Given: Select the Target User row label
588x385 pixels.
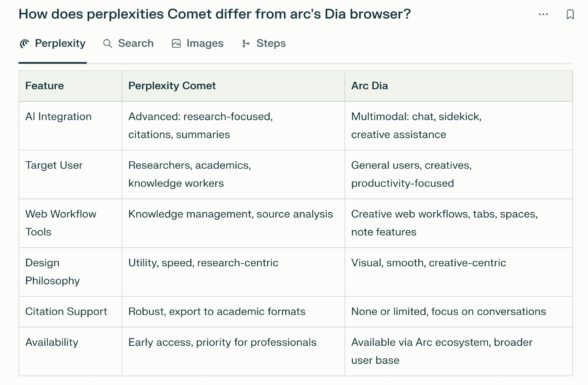Looking at the screenshot, I should [54, 165].
